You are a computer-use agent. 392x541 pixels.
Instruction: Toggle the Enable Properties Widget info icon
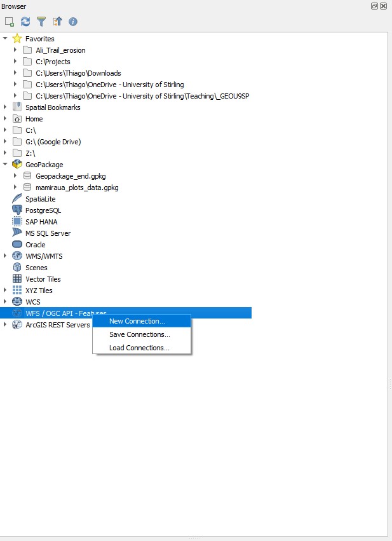click(x=73, y=22)
